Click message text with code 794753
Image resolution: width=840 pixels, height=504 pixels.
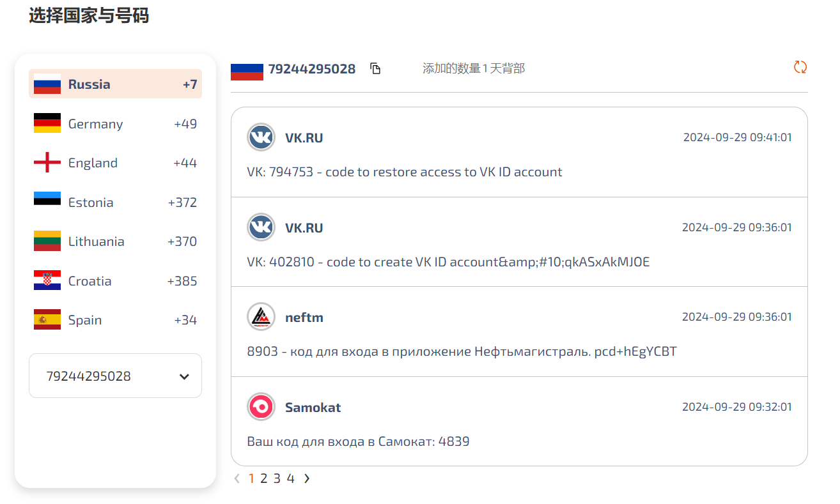click(405, 172)
